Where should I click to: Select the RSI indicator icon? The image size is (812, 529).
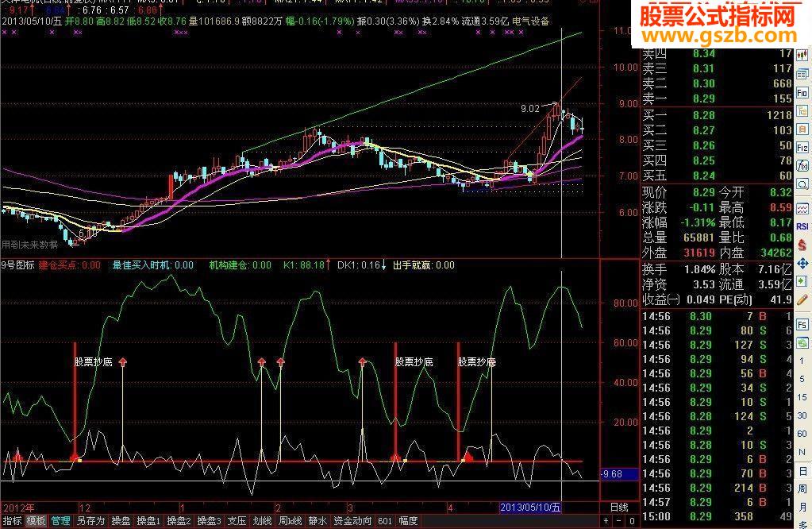click(x=802, y=226)
